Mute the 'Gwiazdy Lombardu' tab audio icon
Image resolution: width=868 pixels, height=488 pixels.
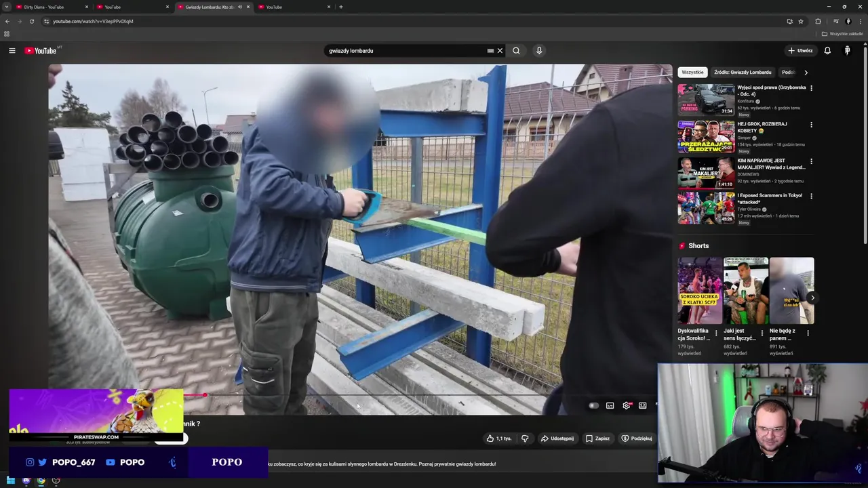[x=239, y=7]
